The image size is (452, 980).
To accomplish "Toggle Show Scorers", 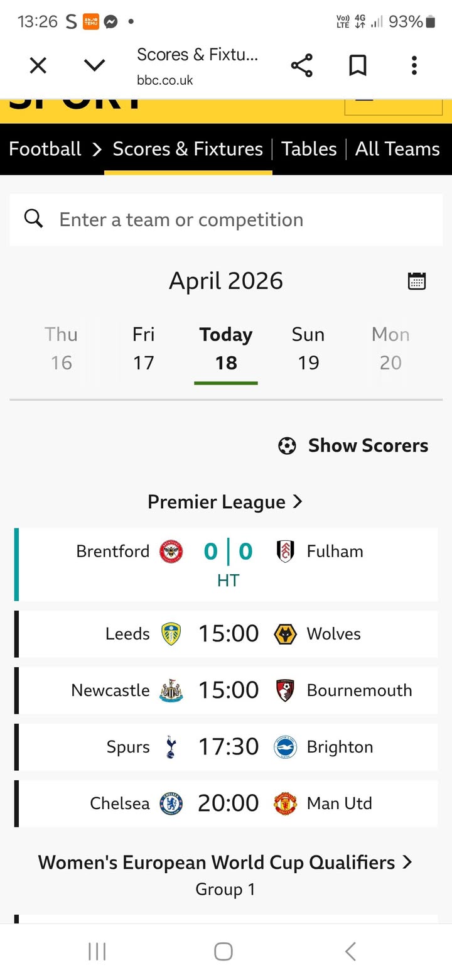I will click(x=353, y=445).
